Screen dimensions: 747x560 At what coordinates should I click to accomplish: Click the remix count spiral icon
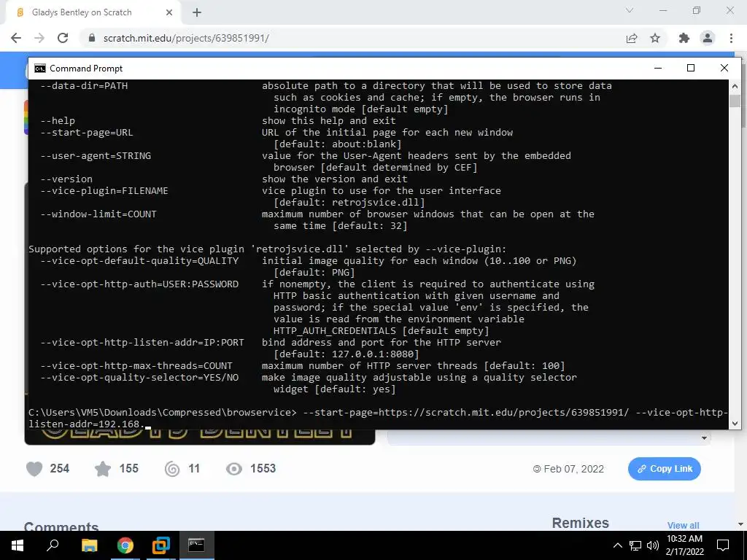[172, 469]
